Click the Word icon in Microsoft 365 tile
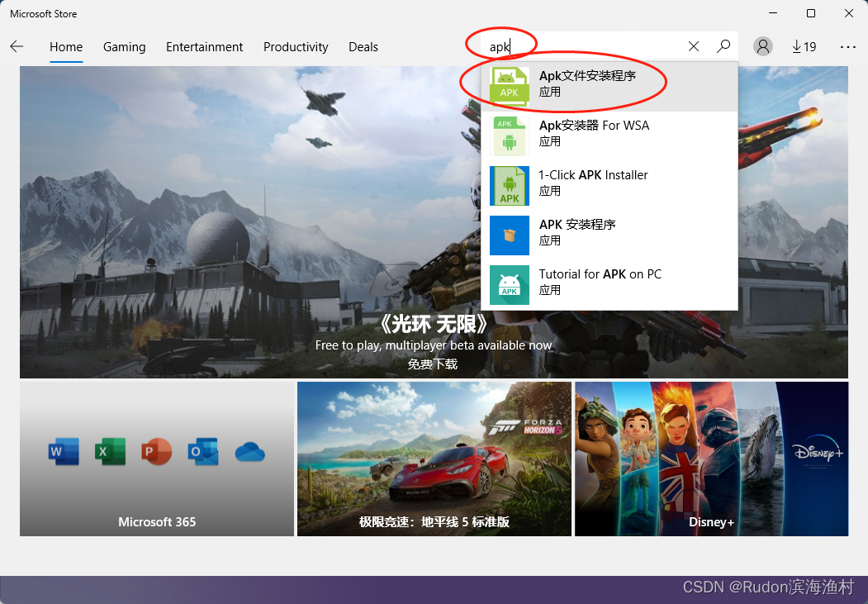This screenshot has height=604, width=868. 64,452
